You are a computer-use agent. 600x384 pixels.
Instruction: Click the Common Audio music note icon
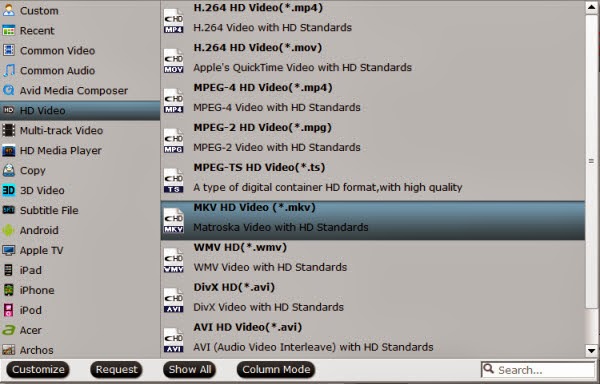8,70
